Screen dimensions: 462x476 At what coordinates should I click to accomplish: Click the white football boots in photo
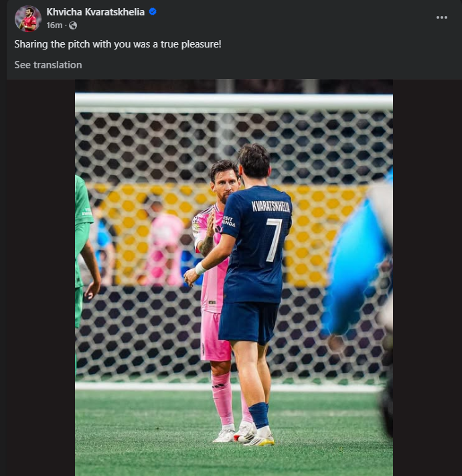coord(244,434)
